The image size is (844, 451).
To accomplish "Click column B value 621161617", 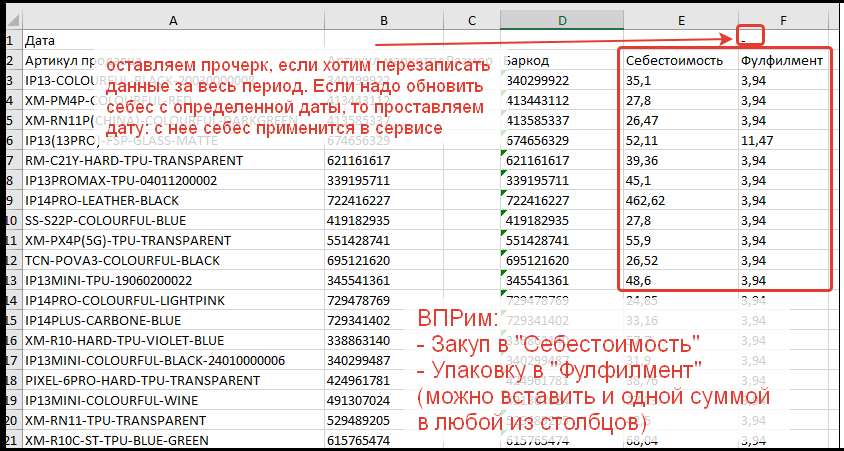I will (384, 160).
